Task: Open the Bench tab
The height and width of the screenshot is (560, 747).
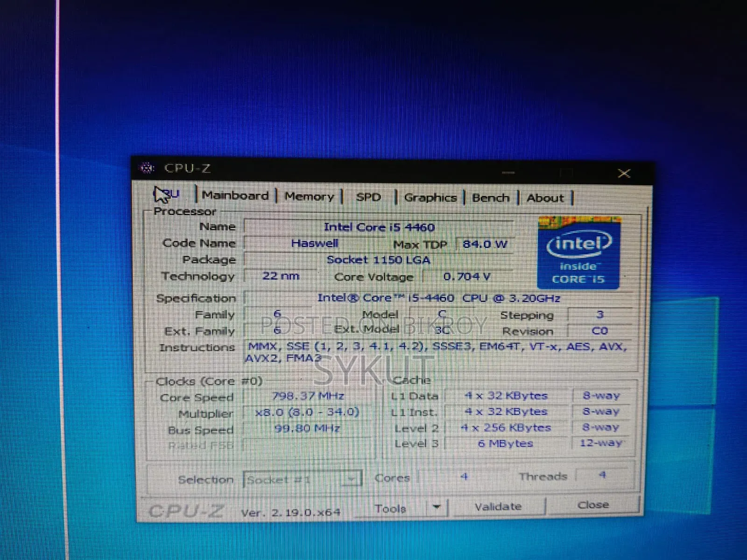Action: click(490, 198)
